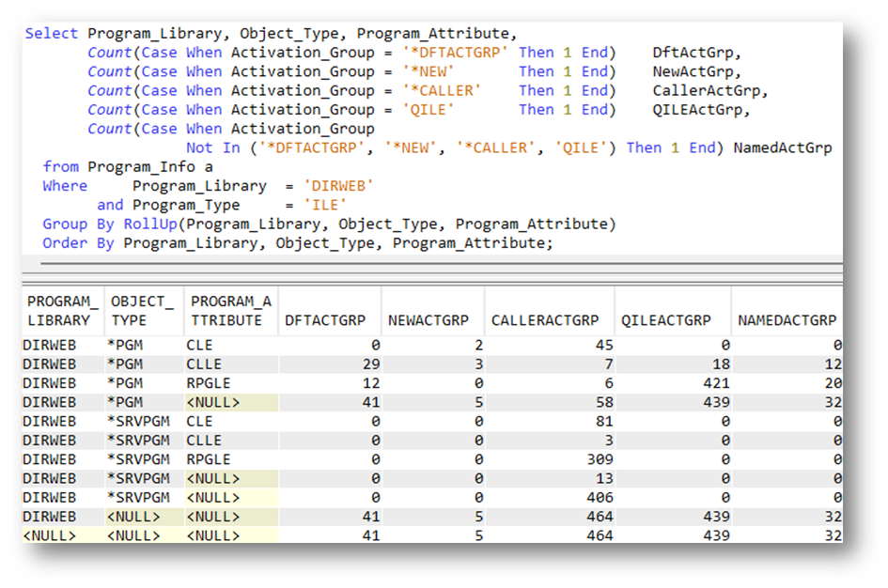Select the NAMEDACTGRP column header
888x588 pixels.
(x=786, y=320)
